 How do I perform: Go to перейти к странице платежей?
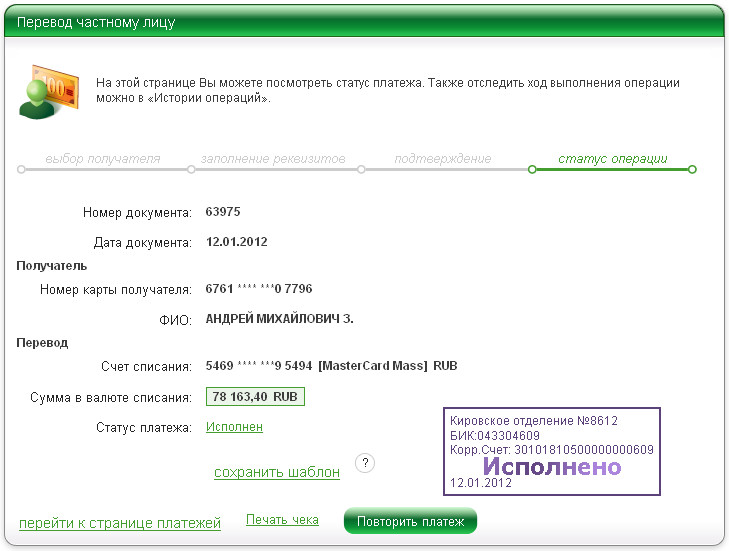pos(120,523)
